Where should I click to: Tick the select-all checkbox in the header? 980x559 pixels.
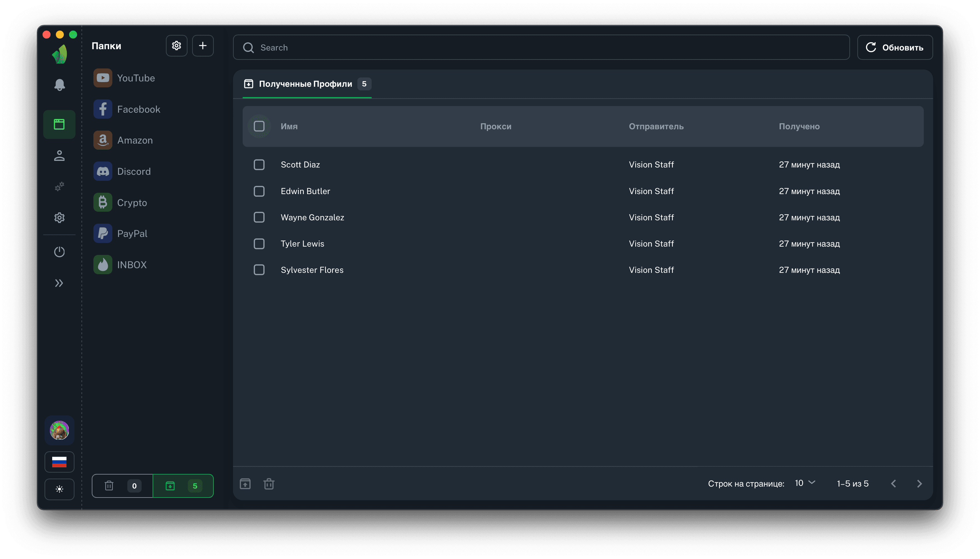259,126
